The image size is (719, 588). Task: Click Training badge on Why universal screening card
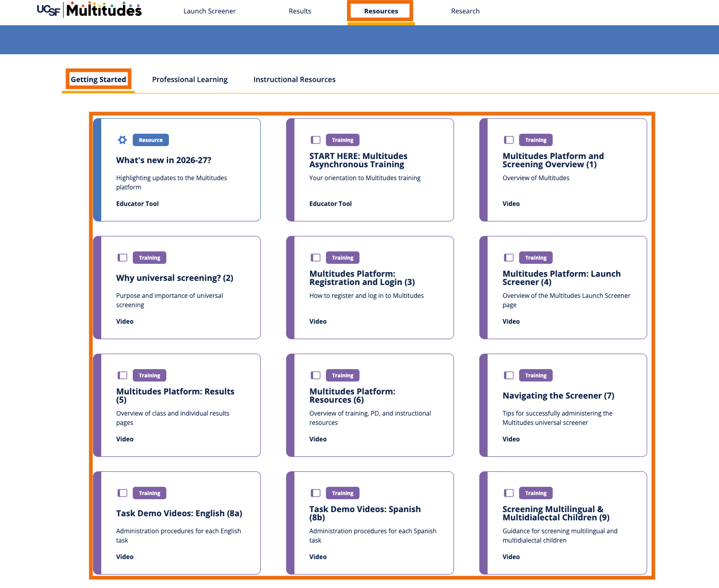point(150,258)
